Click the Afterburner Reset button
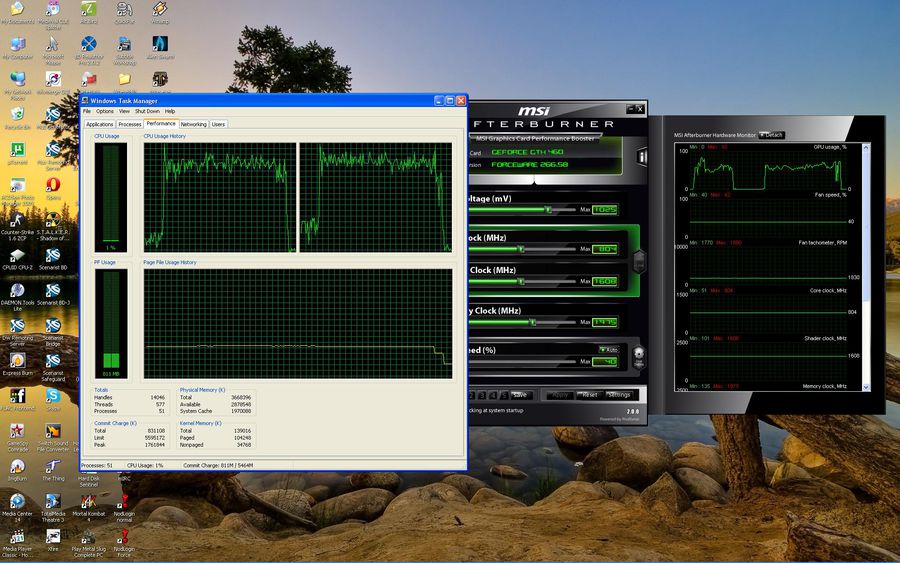 pos(589,395)
